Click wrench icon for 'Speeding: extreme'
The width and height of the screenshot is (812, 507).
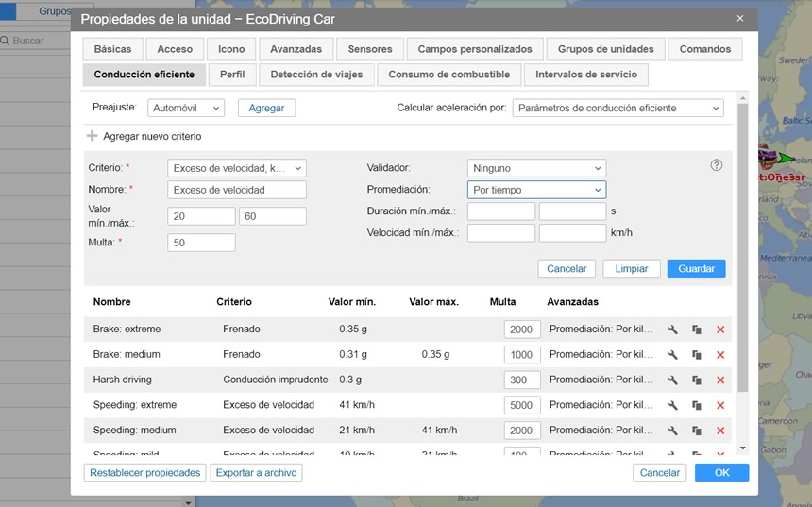(x=673, y=405)
